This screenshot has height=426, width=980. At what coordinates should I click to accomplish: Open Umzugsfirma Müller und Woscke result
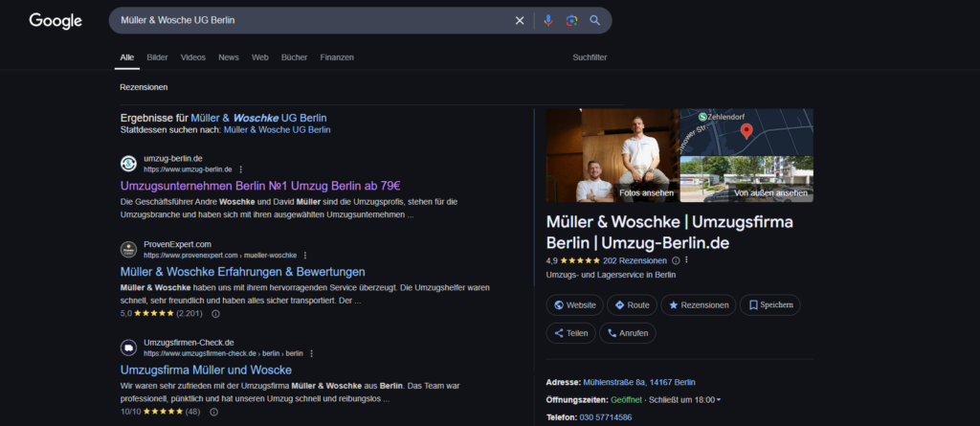pos(206,370)
